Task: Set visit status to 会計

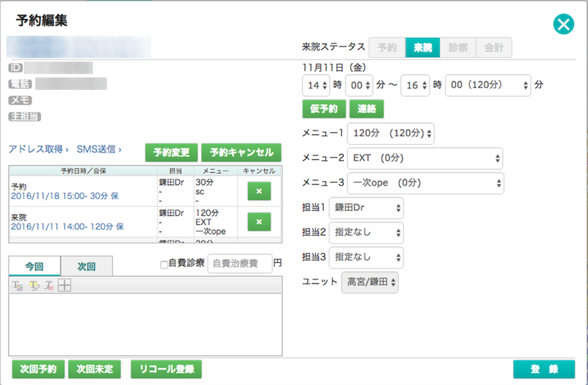Action: coord(494,48)
